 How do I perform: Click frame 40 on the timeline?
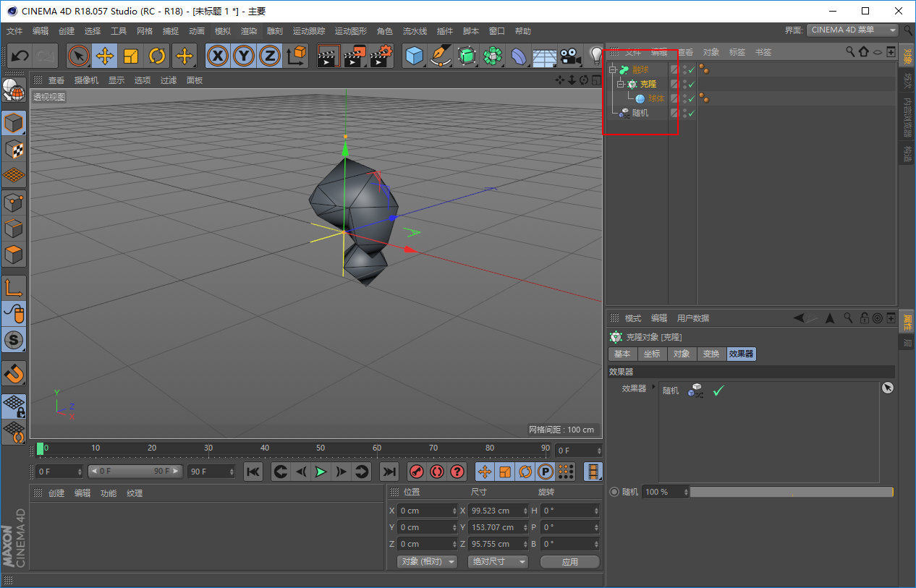tap(265, 449)
